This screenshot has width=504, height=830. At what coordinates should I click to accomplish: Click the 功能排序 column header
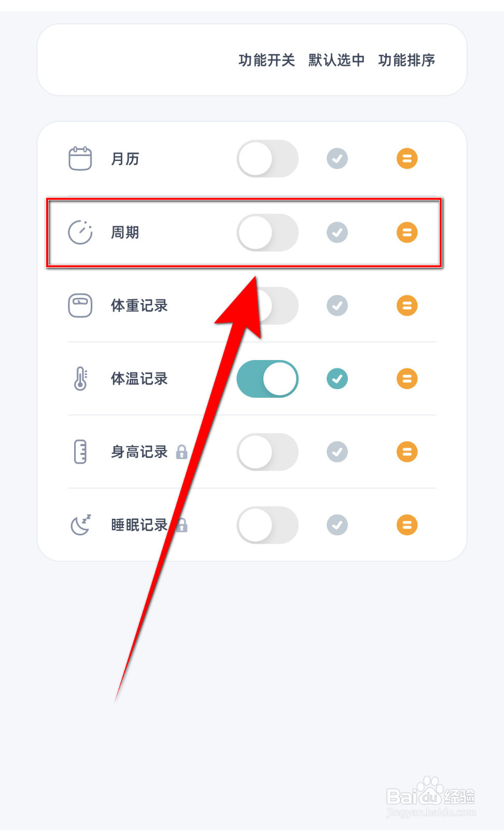click(x=407, y=60)
